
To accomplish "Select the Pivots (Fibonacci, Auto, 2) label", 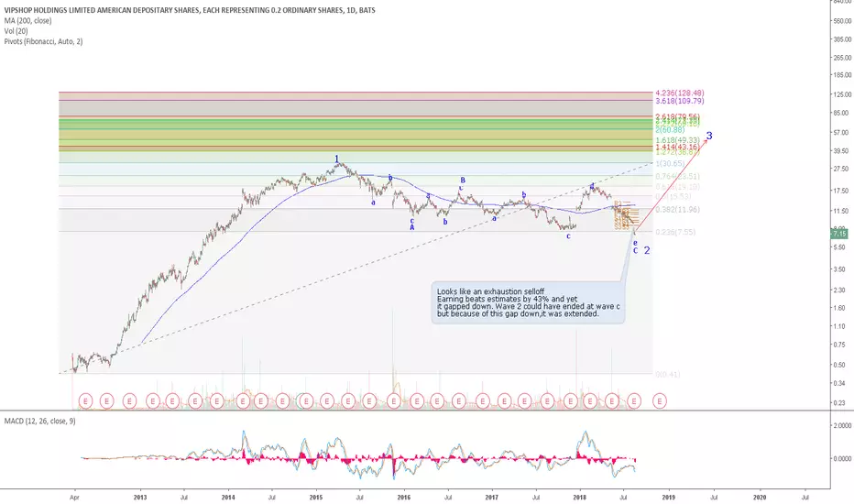I will [x=44, y=41].
